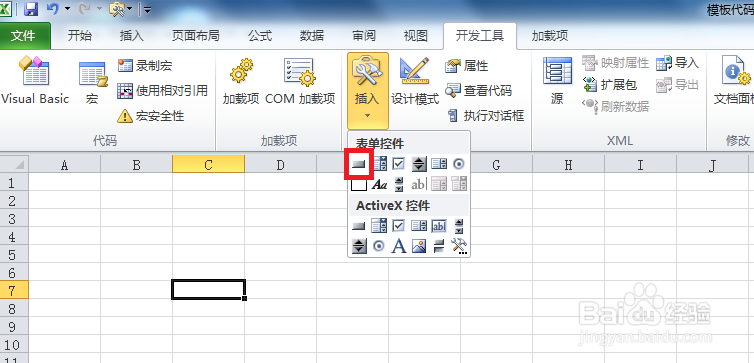Select row 7 header
The height and width of the screenshot is (363, 754).
[x=14, y=290]
